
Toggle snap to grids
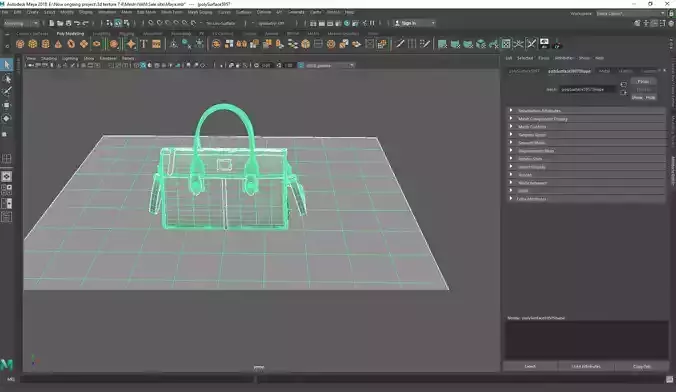pos(150,23)
